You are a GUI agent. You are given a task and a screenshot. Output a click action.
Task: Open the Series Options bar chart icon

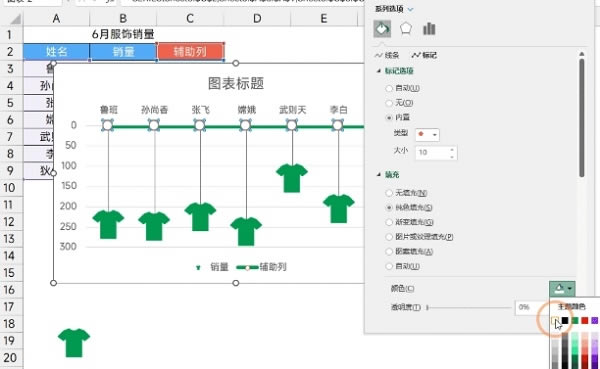click(x=429, y=29)
